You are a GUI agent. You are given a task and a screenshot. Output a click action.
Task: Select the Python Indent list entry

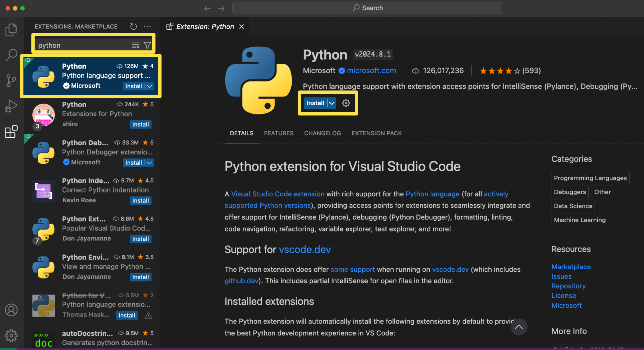tap(92, 191)
